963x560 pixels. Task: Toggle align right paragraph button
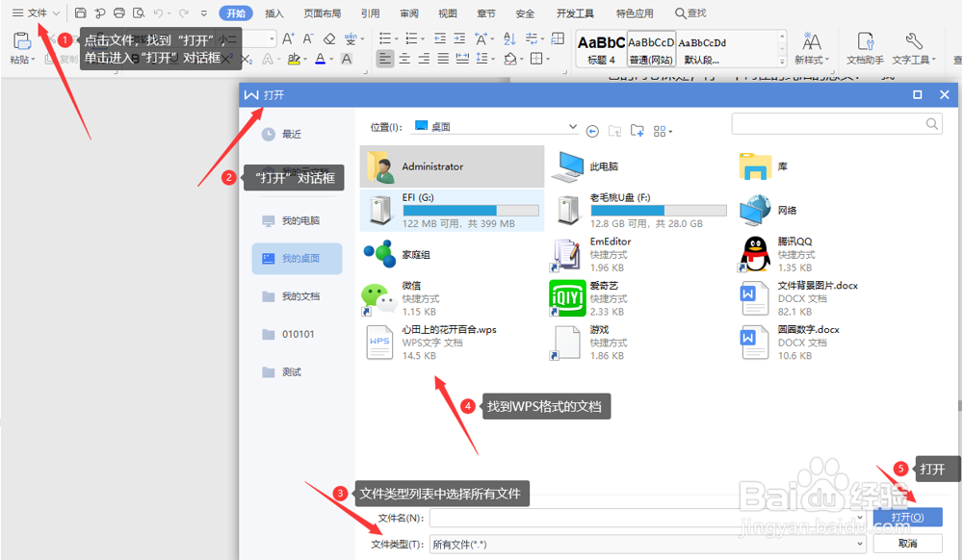tap(424, 59)
